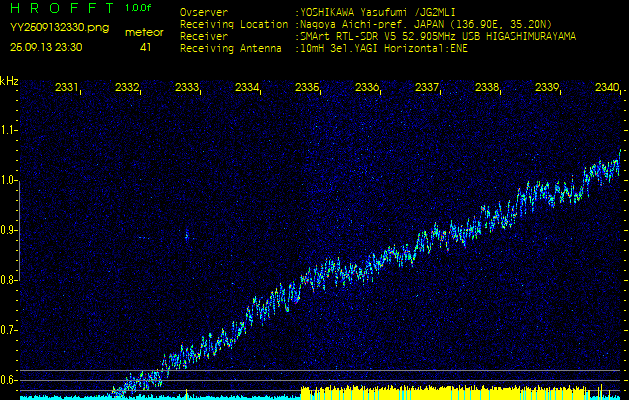Select the 1.0.0f version label
629x400 pixels.
point(139,9)
